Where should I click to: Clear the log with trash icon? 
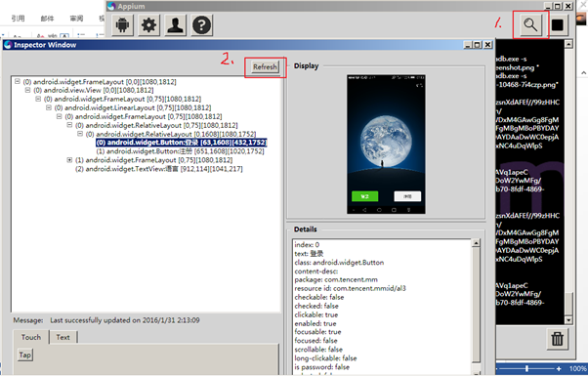[558, 339]
